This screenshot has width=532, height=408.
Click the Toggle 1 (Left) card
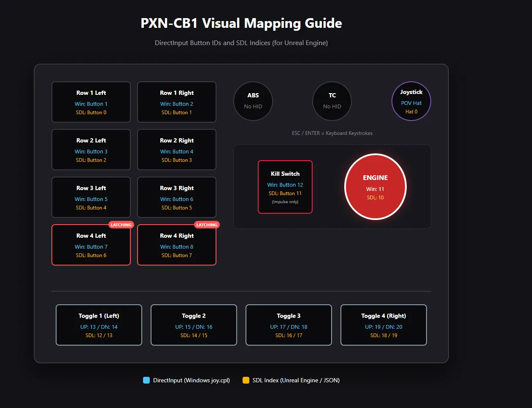click(99, 325)
